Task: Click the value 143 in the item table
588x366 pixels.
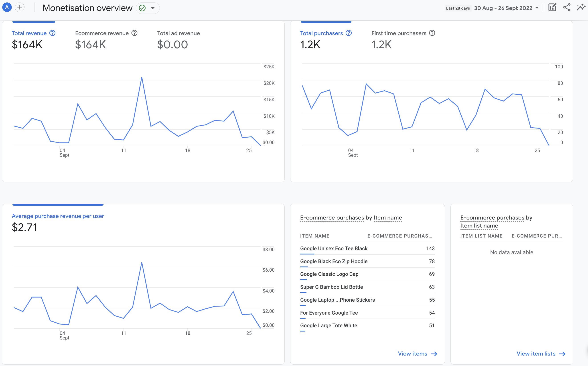Action: click(x=430, y=248)
